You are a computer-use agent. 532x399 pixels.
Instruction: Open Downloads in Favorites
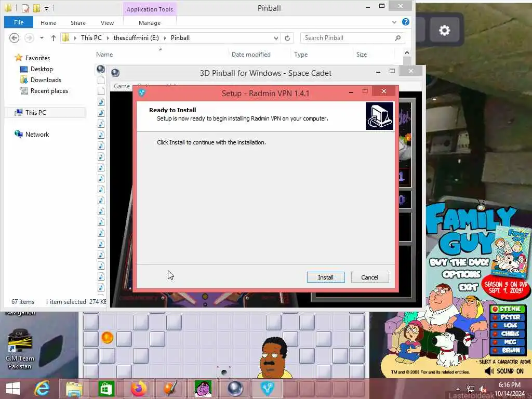46,79
